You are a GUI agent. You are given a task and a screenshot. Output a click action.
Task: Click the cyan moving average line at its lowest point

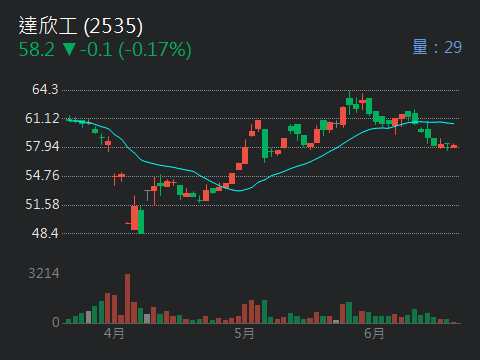click(239, 191)
